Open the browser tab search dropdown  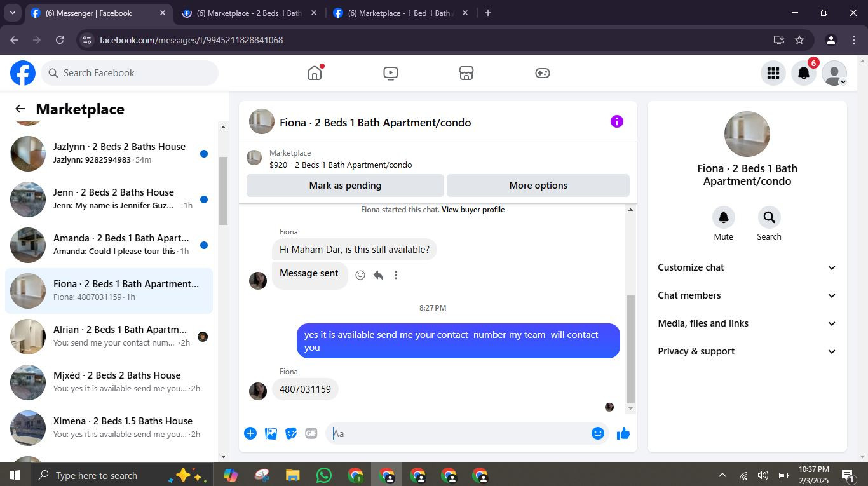click(x=12, y=13)
